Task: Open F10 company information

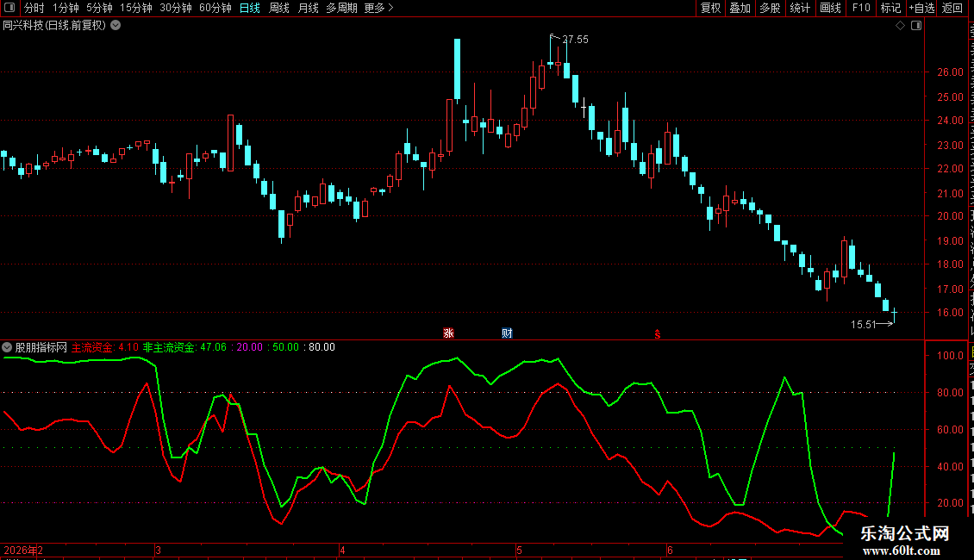Action: coord(861,8)
